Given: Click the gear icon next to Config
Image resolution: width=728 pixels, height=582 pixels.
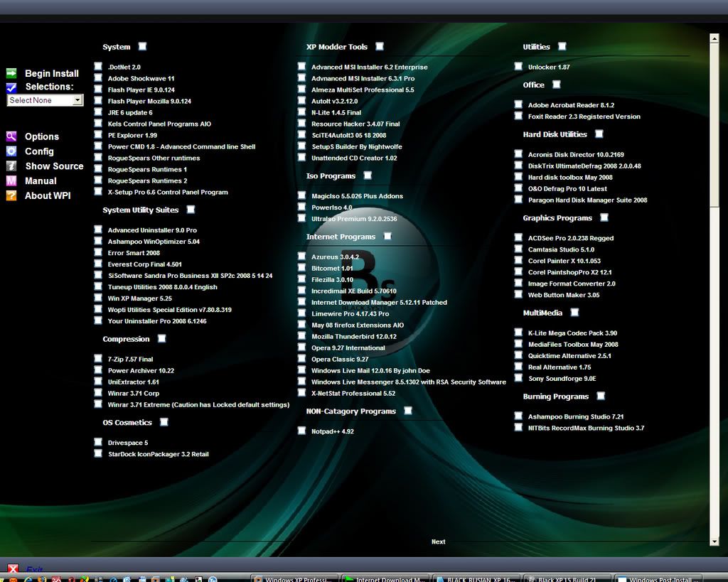Looking at the screenshot, I should pyautogui.click(x=11, y=151).
